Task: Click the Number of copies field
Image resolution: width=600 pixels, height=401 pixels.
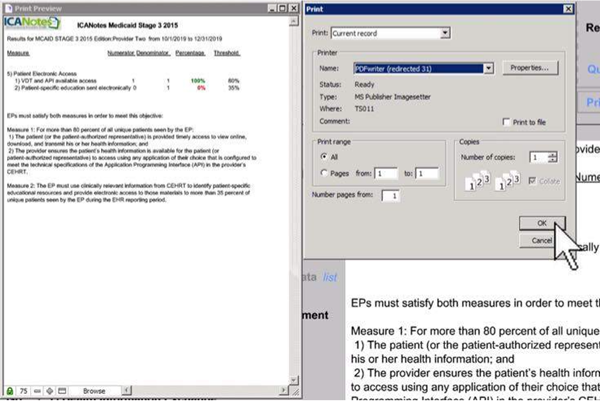Action: [539, 157]
